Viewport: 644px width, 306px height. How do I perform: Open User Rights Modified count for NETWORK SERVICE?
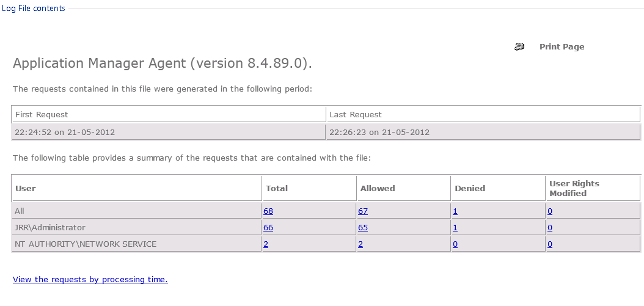point(550,244)
